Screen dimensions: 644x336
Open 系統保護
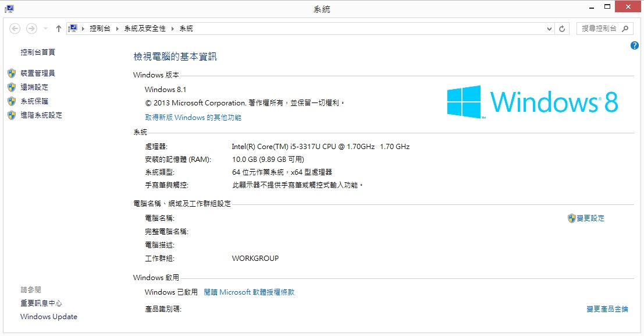34,101
